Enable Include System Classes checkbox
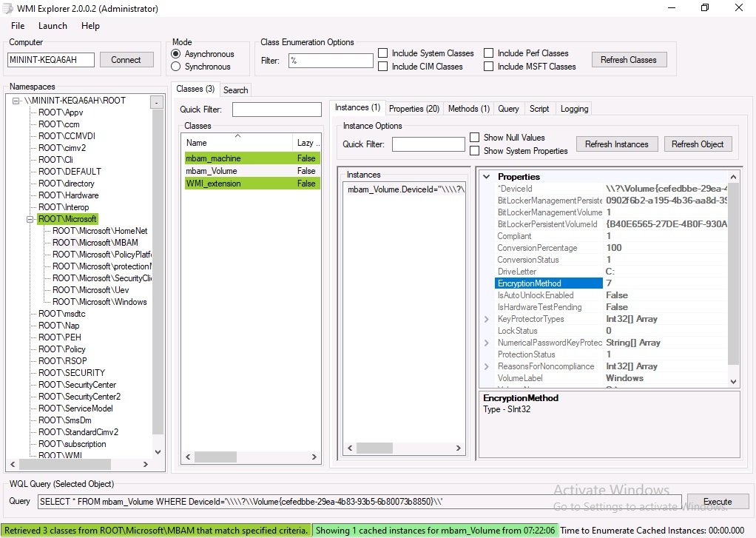Screen dimensions: 756x538 383,53
